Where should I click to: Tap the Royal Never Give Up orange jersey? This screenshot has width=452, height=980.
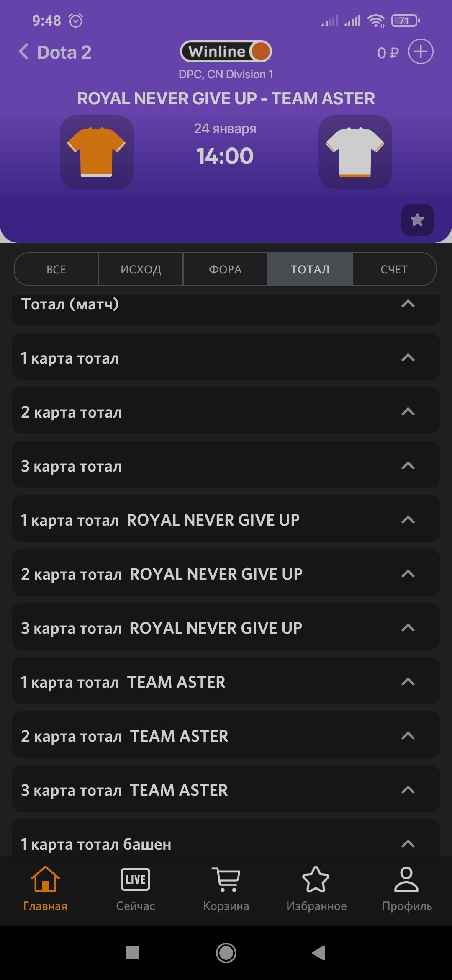97,152
